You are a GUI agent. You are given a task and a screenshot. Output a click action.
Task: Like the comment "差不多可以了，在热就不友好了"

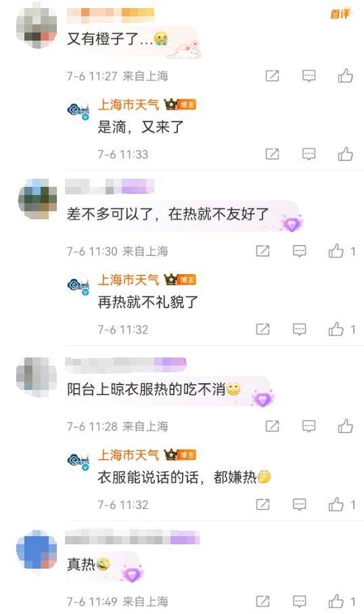pos(341,251)
